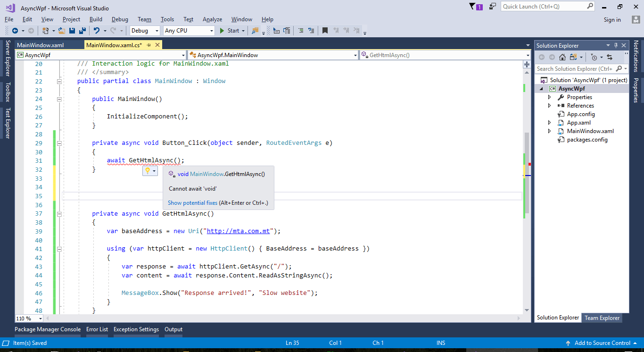Unpin the Solution Explorer panel
644x352 pixels.
616,45
